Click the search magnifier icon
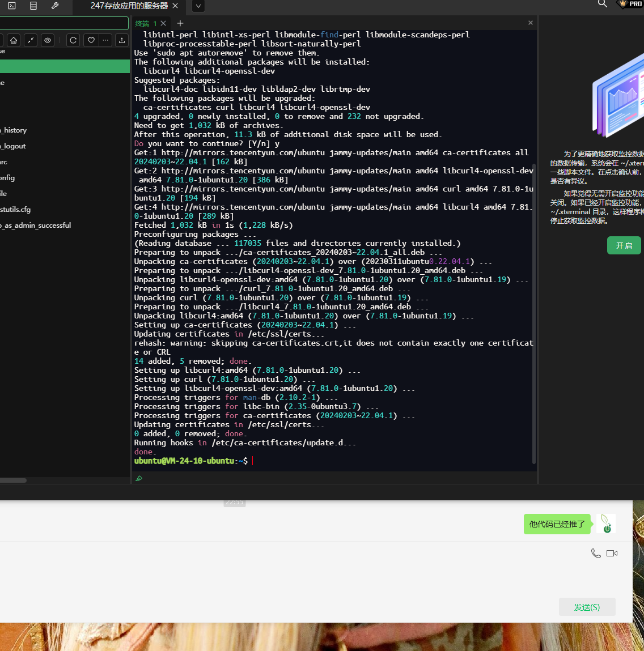Viewport: 644px width, 651px height. coord(603,4)
